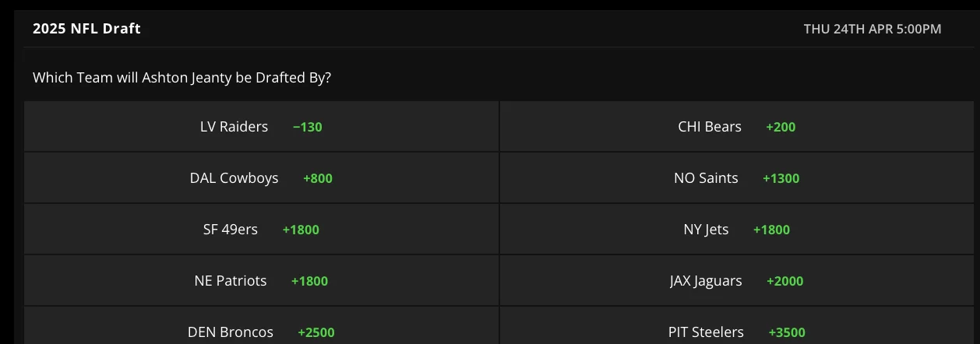
Task: Open the 2025 NFL Draft event header
Action: pos(86,29)
